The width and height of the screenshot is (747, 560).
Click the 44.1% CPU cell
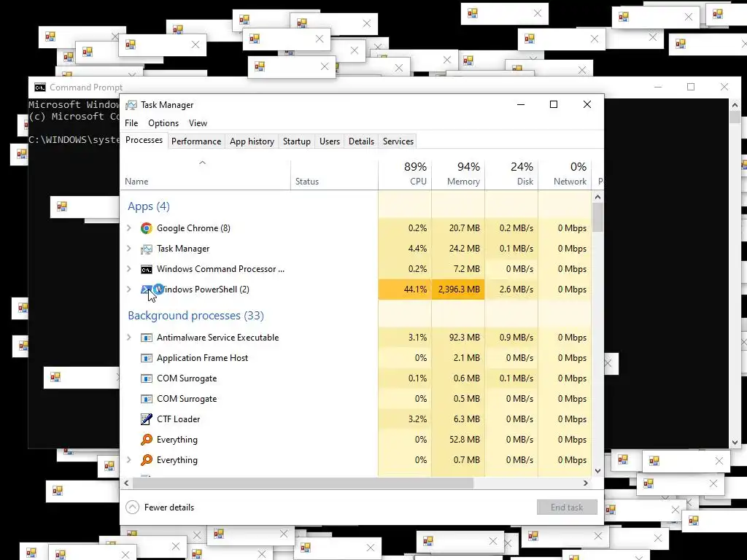point(405,289)
